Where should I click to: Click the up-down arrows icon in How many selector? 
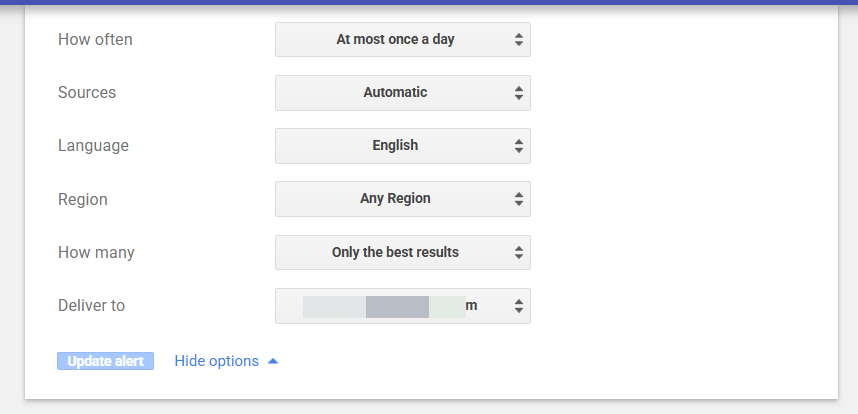click(x=518, y=253)
